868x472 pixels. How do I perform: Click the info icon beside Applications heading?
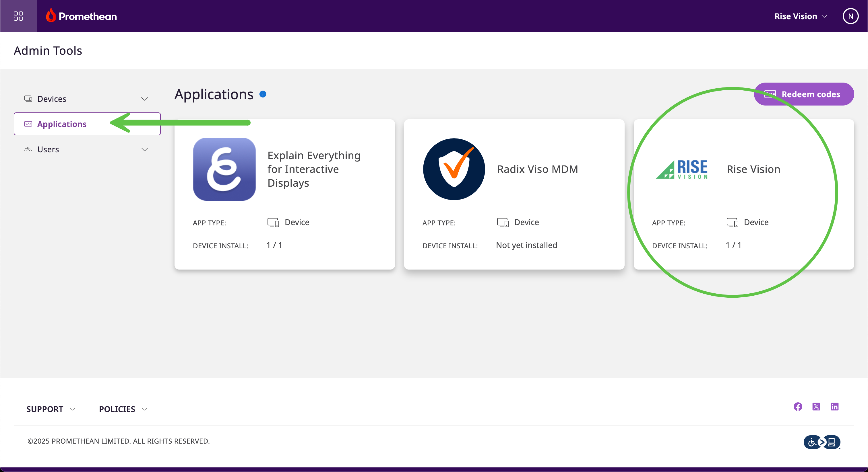tap(263, 94)
